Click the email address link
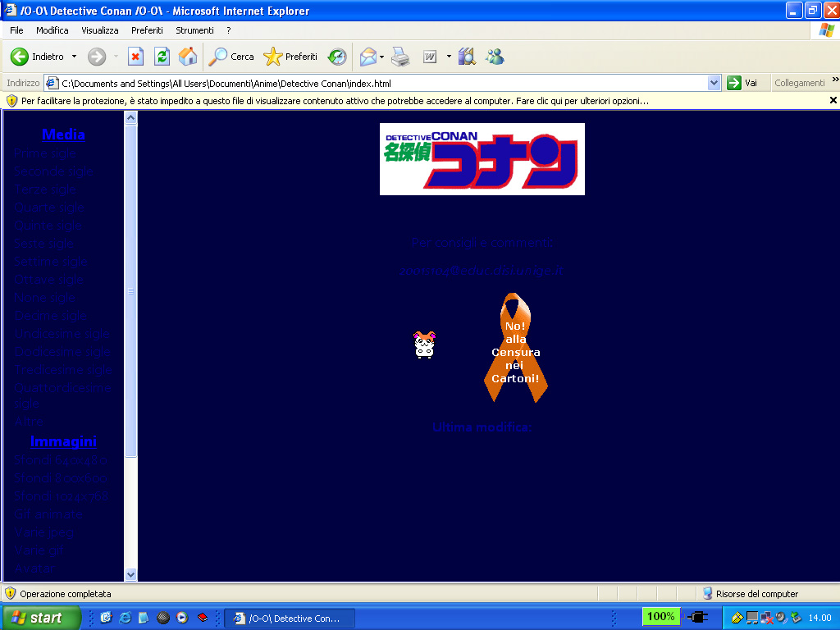 tap(481, 271)
